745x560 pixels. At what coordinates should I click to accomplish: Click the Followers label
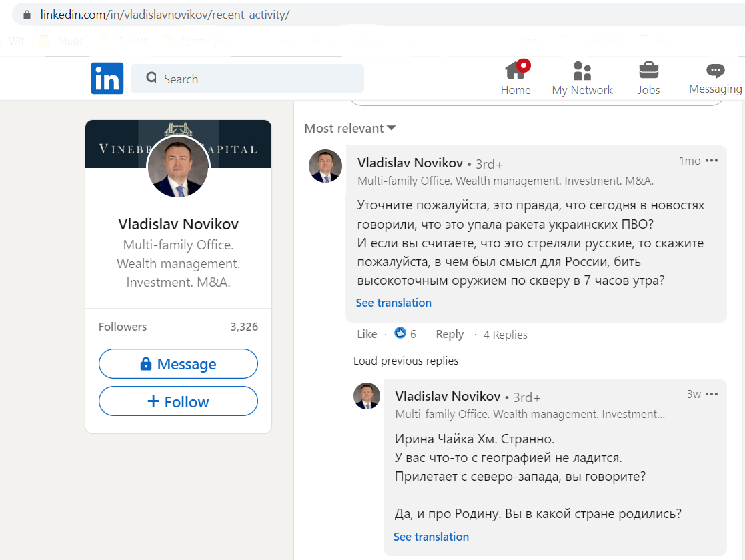pyautogui.click(x=123, y=327)
